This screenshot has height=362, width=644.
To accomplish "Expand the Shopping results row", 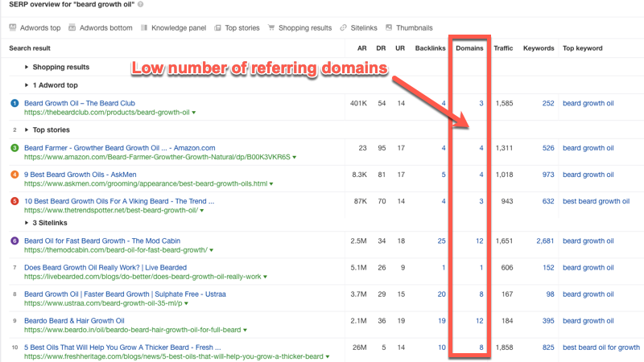I will 27,68.
